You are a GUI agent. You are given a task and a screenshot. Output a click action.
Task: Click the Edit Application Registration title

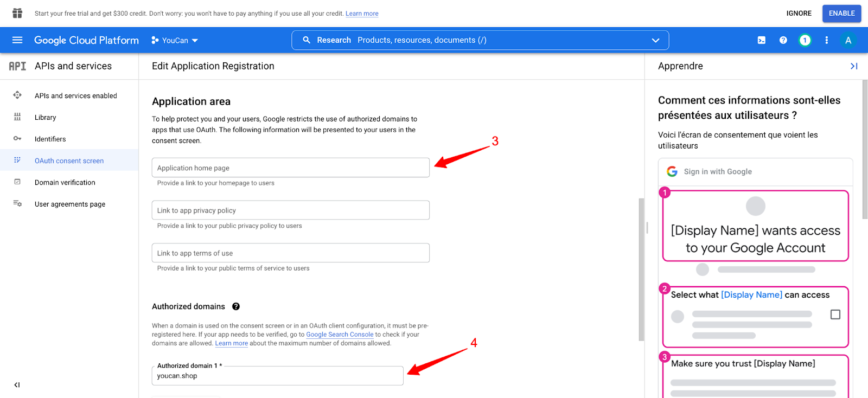click(x=213, y=66)
